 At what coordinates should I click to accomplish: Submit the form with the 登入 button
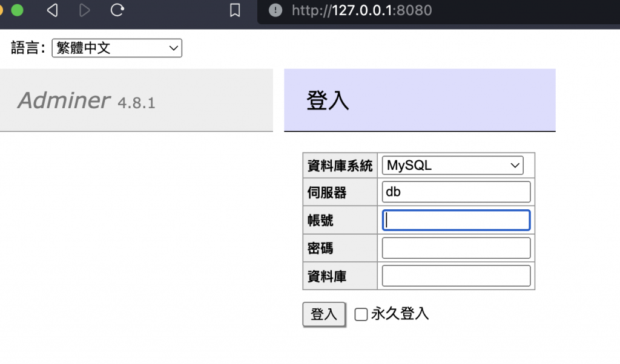coord(324,314)
